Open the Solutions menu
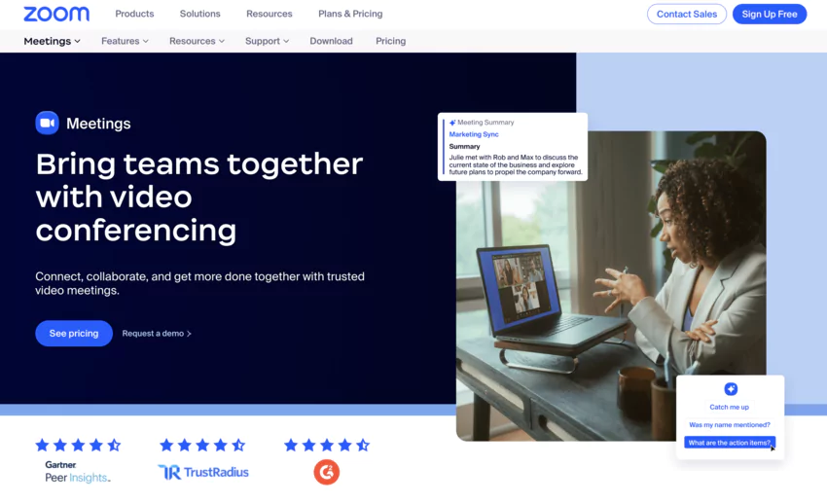827x504 pixels. coord(199,14)
